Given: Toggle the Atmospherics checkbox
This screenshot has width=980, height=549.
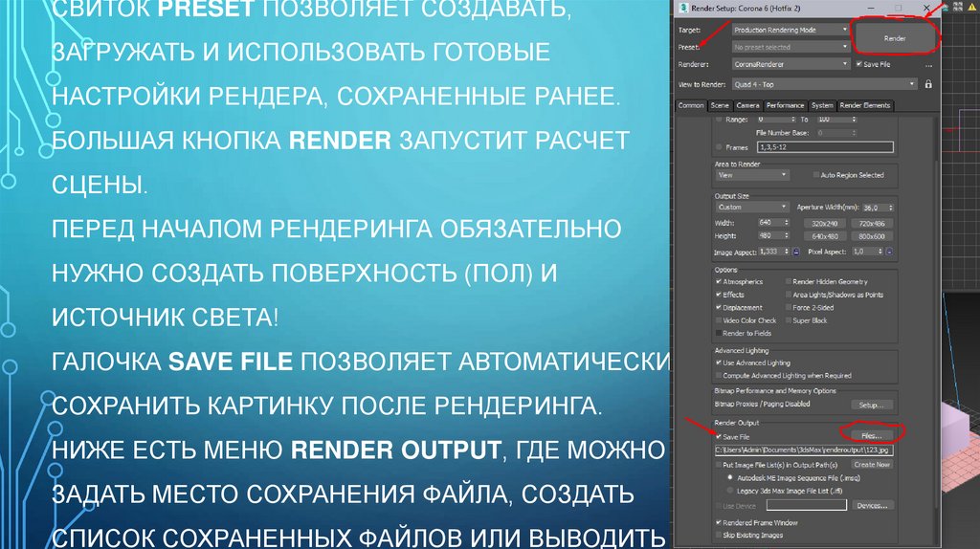Looking at the screenshot, I should (719, 282).
